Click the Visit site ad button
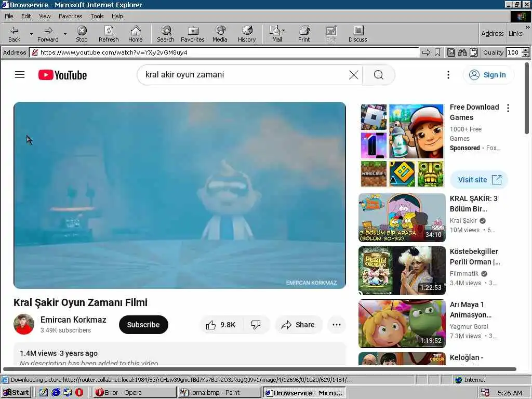Viewport: 532px width, 399px height. (x=479, y=179)
